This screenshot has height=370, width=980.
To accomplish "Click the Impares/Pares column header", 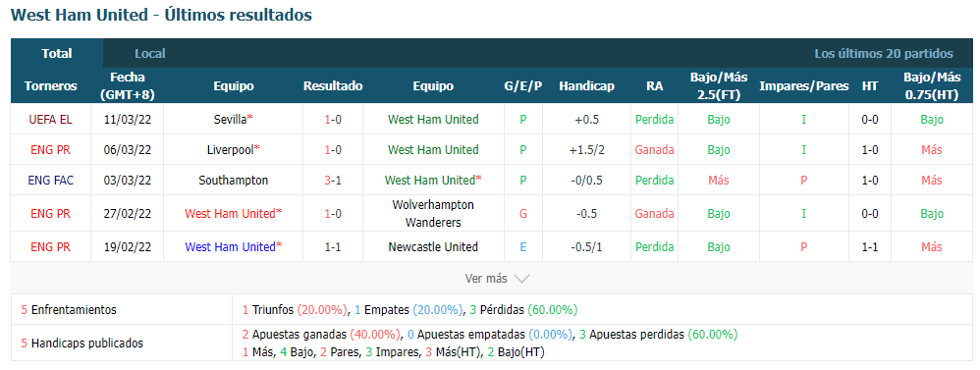I will pos(804,86).
